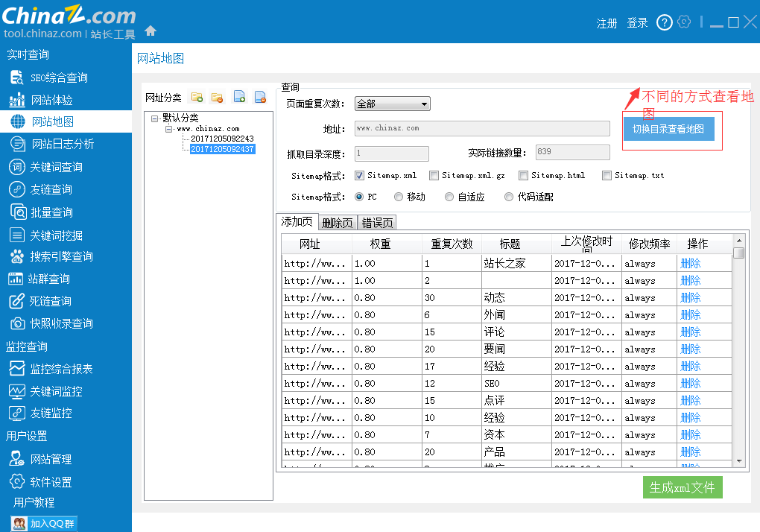This screenshot has width=760, height=532.
Task: Collapse the www.chinaz.com tree node
Action: pos(169,129)
